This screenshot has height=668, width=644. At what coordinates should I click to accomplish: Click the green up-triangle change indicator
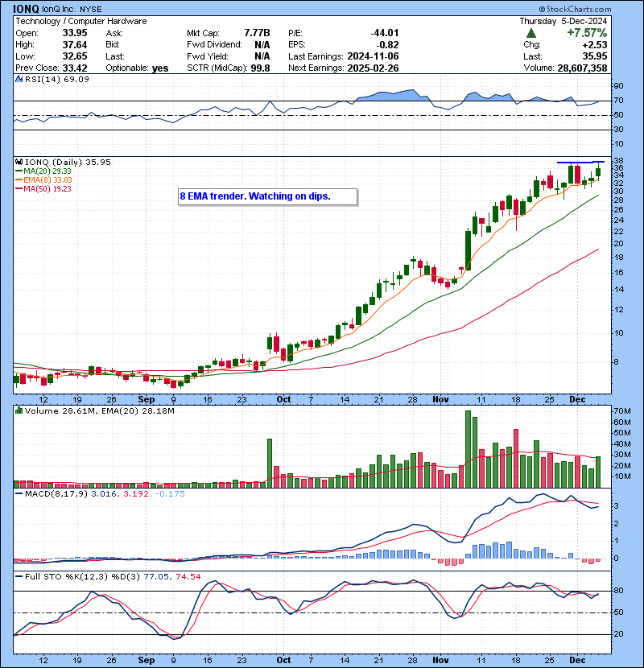531,33
